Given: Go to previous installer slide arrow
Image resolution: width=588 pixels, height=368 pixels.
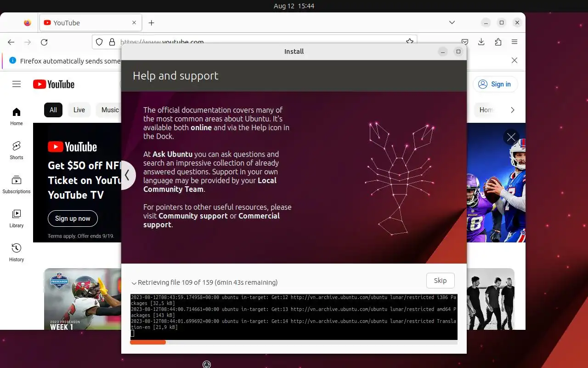Looking at the screenshot, I should click(127, 175).
